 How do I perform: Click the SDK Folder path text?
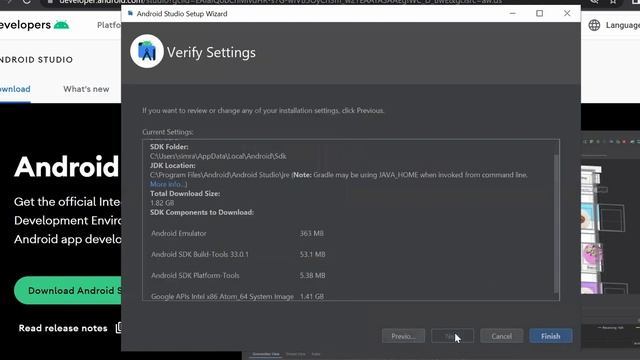pos(218,156)
